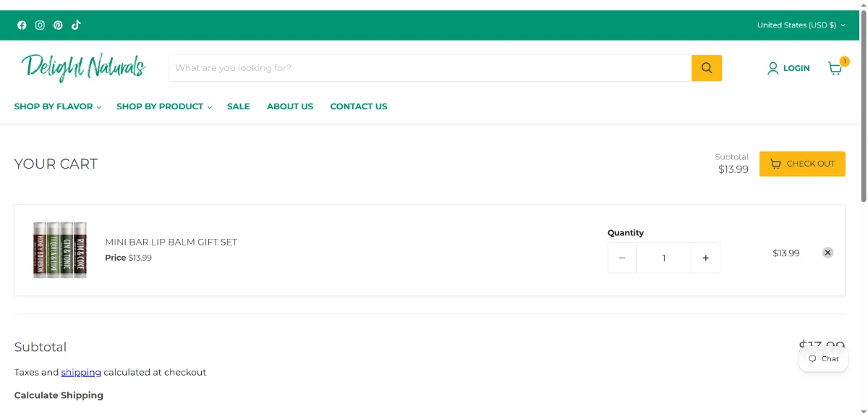Viewport: 868px width, 417px height.
Task: Click the yellow Check Out button
Action: pyautogui.click(x=802, y=164)
